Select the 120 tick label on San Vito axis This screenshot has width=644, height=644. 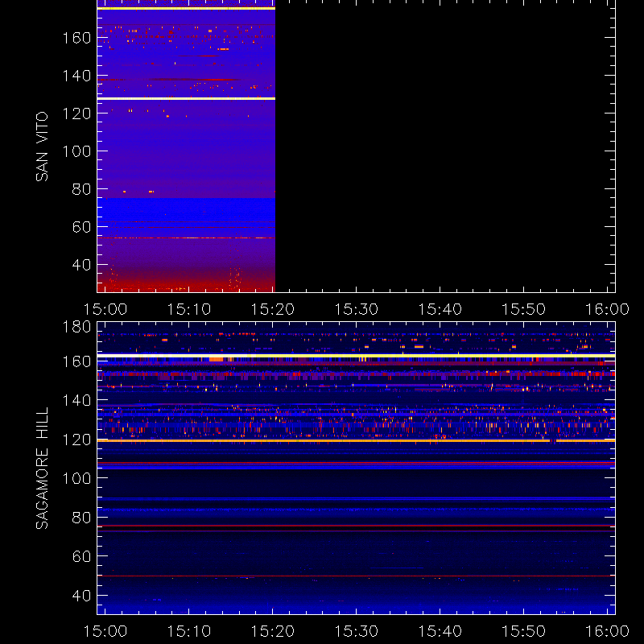(x=76, y=114)
